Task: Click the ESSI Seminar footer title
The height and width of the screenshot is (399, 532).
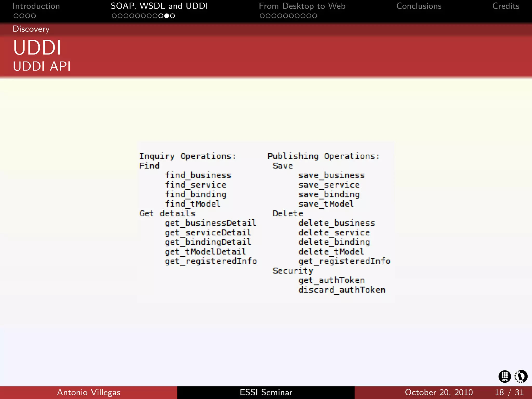Action: click(x=266, y=392)
